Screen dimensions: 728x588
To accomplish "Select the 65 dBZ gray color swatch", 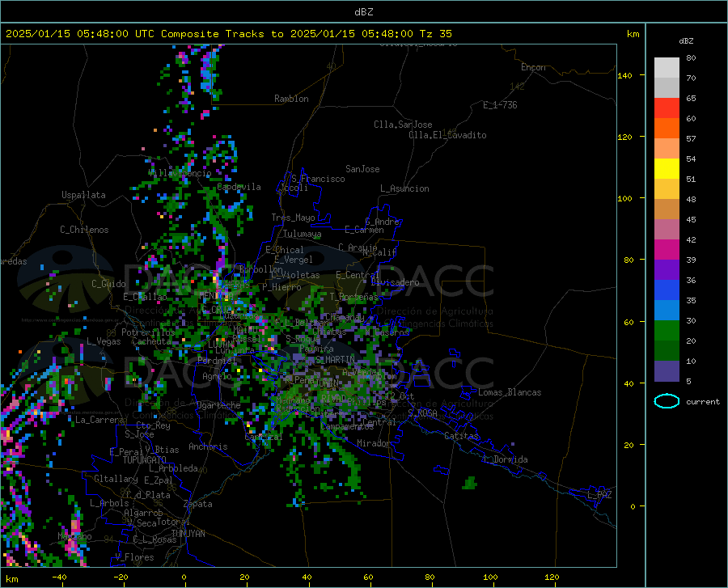I will click(667, 88).
